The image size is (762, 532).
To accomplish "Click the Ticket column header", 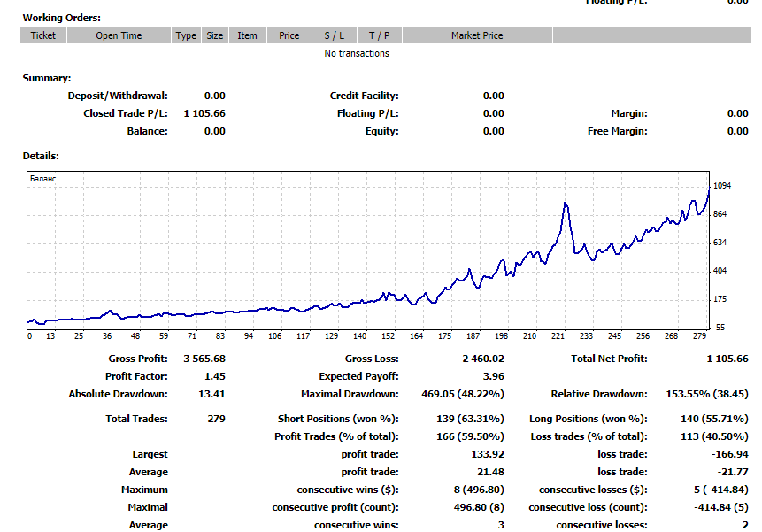I will click(43, 35).
